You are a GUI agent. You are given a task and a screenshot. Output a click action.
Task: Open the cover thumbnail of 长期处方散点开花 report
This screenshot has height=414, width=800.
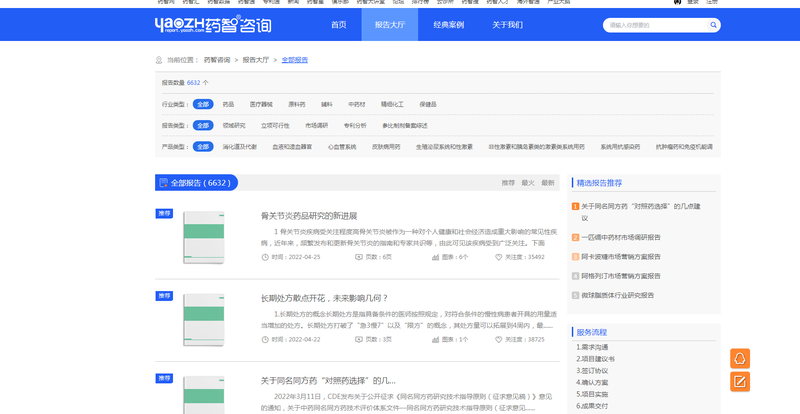[x=204, y=320]
